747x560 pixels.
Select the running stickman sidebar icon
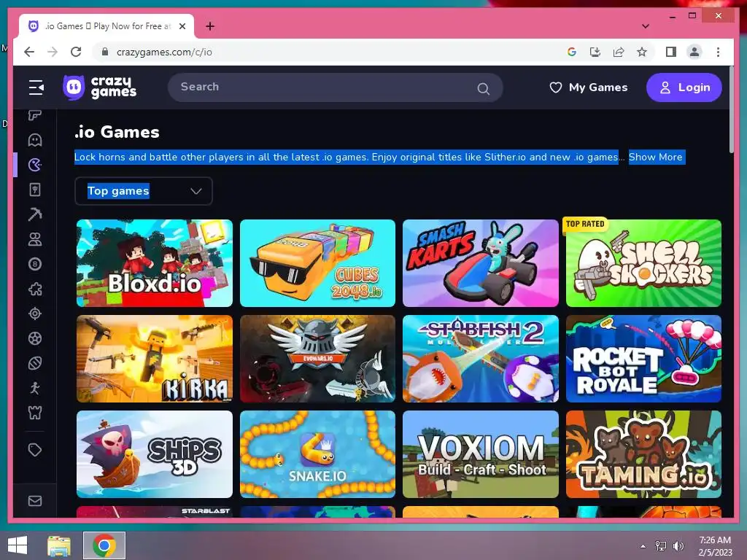(35, 388)
